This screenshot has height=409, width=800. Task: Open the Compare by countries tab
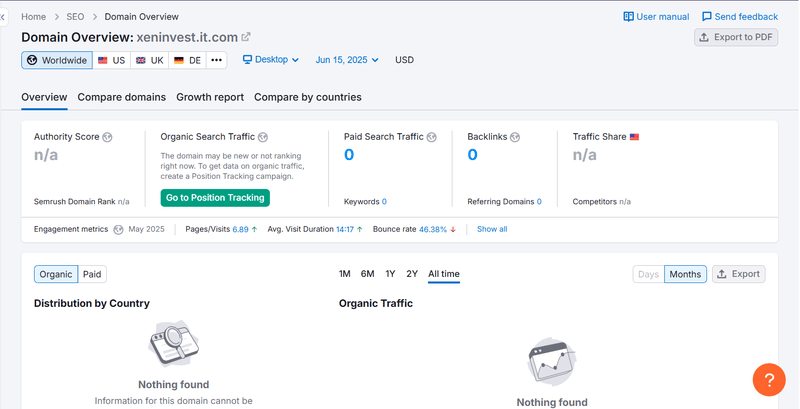308,97
